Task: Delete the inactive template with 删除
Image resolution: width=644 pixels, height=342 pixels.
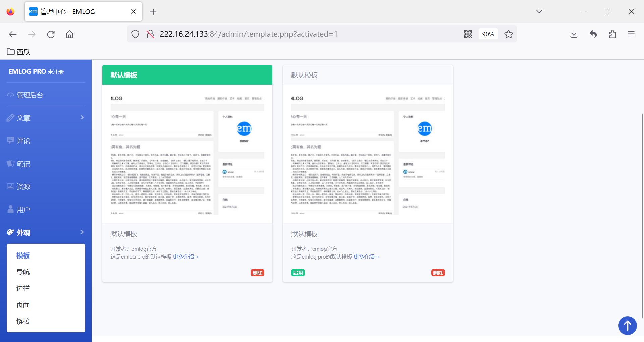Action: 438,273
